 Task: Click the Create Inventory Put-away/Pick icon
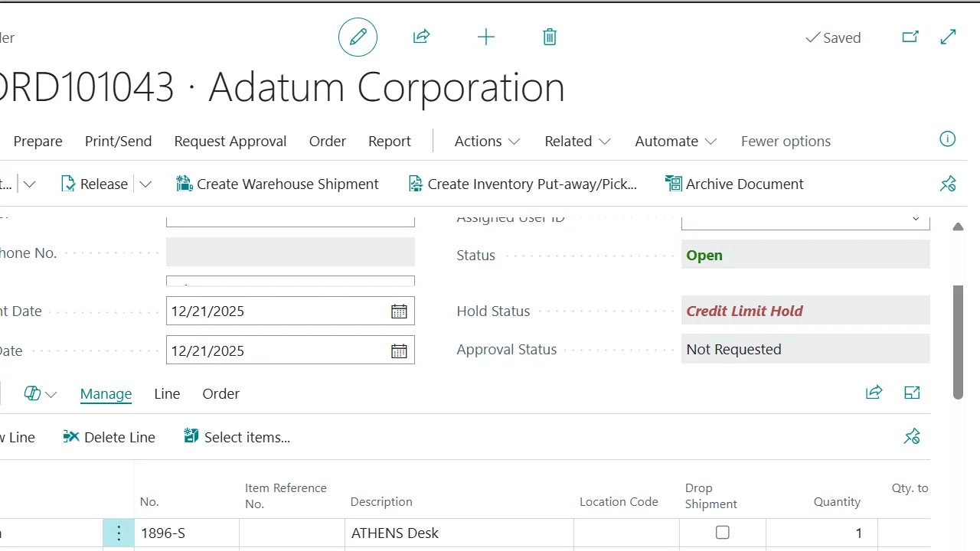(415, 184)
